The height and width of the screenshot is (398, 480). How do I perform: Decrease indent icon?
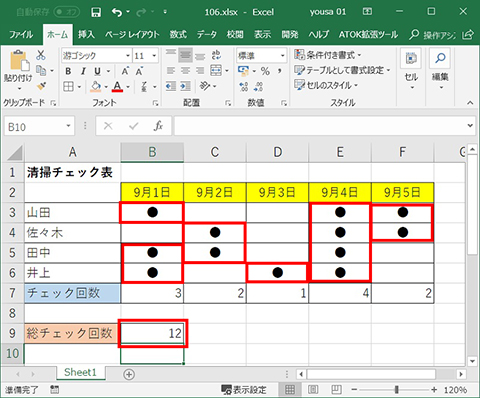click(x=171, y=86)
